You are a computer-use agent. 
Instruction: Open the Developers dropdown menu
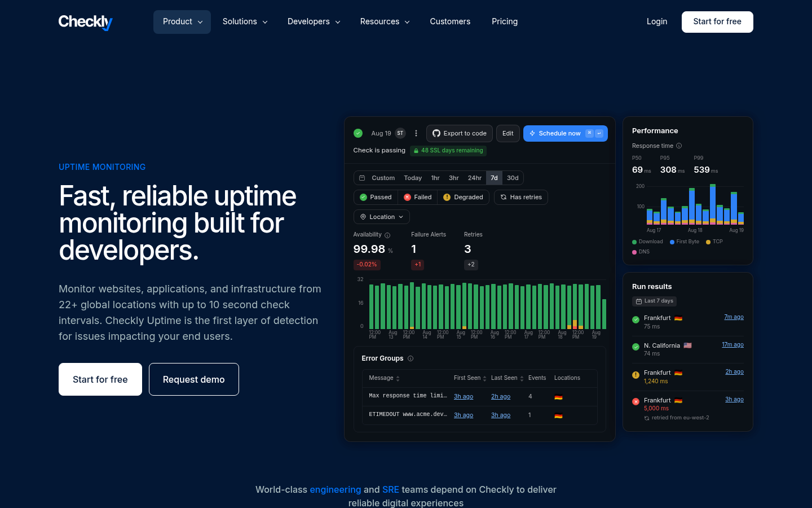314,22
